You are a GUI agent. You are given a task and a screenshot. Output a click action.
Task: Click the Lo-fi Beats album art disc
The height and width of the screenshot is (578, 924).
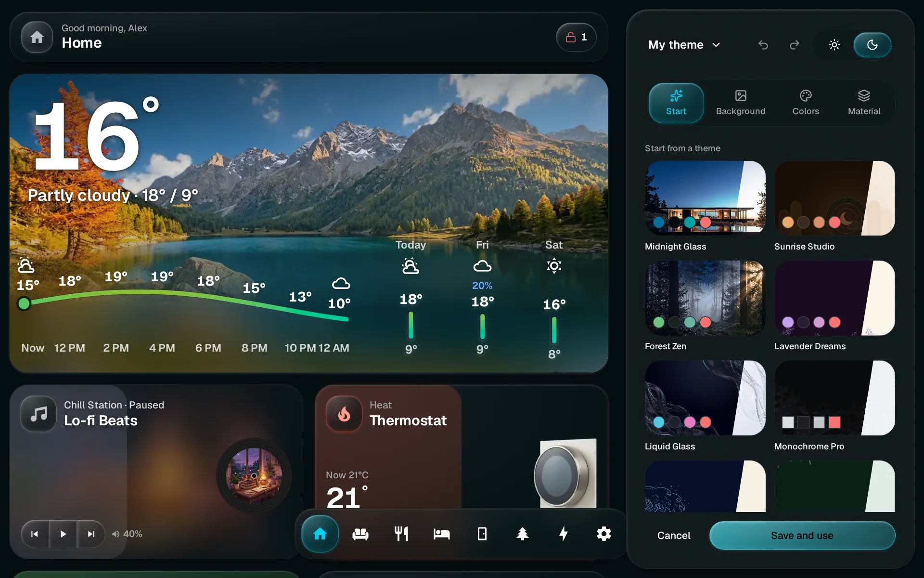click(x=254, y=475)
